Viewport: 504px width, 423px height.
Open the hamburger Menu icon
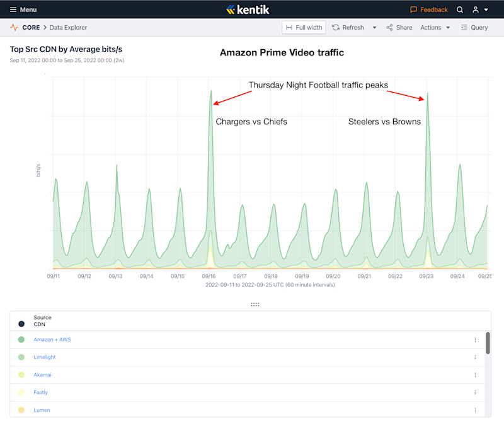13,9
